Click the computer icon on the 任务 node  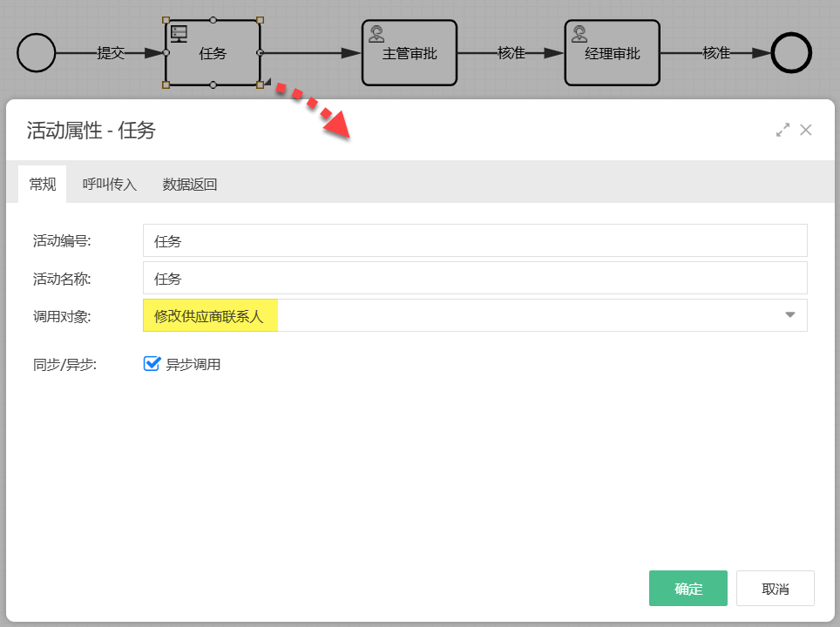click(180, 33)
